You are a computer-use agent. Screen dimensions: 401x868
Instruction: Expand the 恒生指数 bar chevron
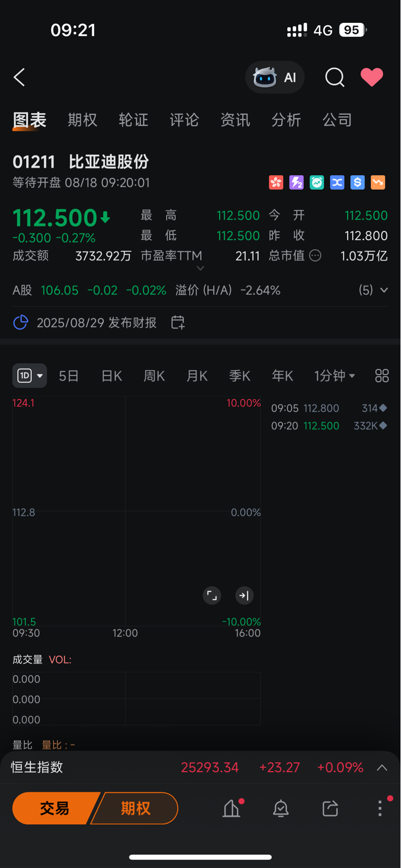(x=382, y=767)
